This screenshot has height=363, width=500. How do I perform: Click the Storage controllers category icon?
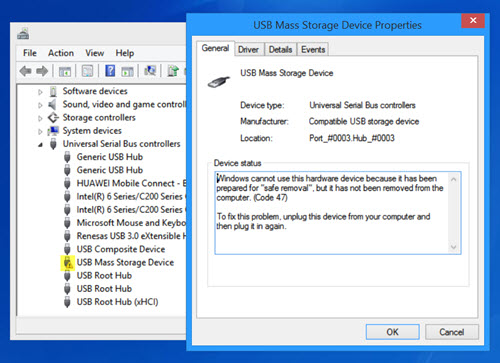click(x=53, y=117)
